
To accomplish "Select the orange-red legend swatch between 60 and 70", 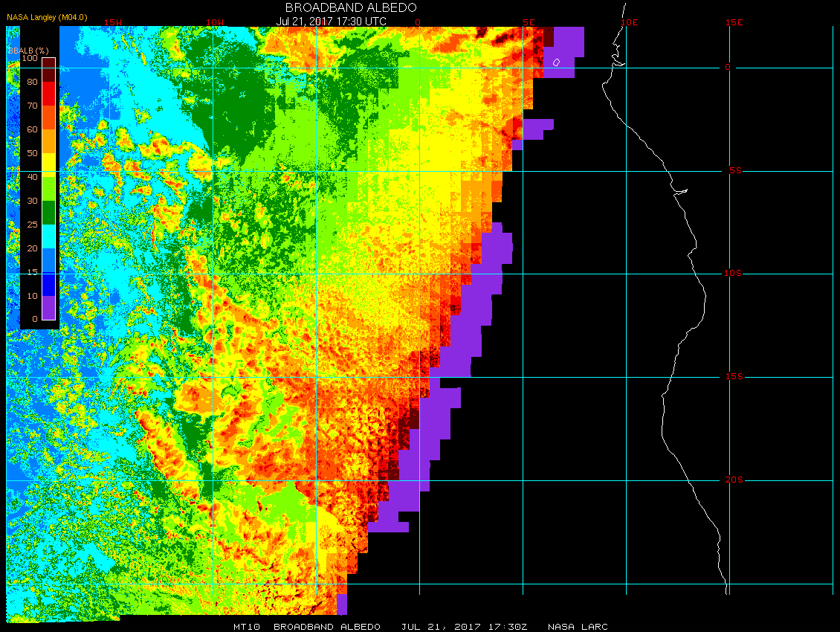I will tap(49, 117).
